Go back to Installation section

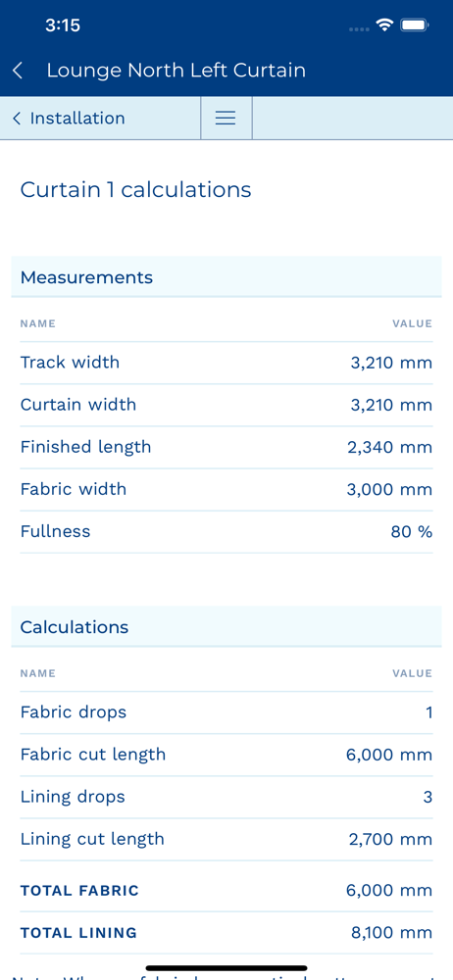tap(69, 119)
